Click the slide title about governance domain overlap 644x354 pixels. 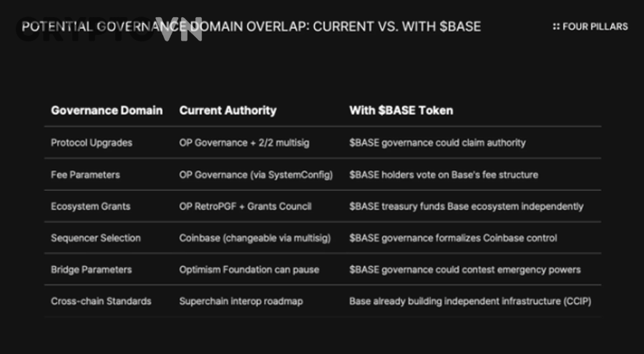click(x=251, y=26)
